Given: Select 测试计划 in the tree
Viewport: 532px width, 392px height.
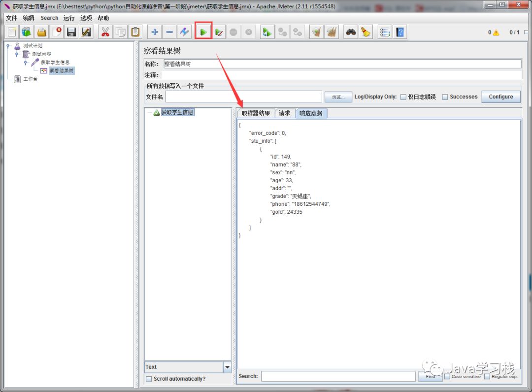Looking at the screenshot, I should (x=33, y=46).
